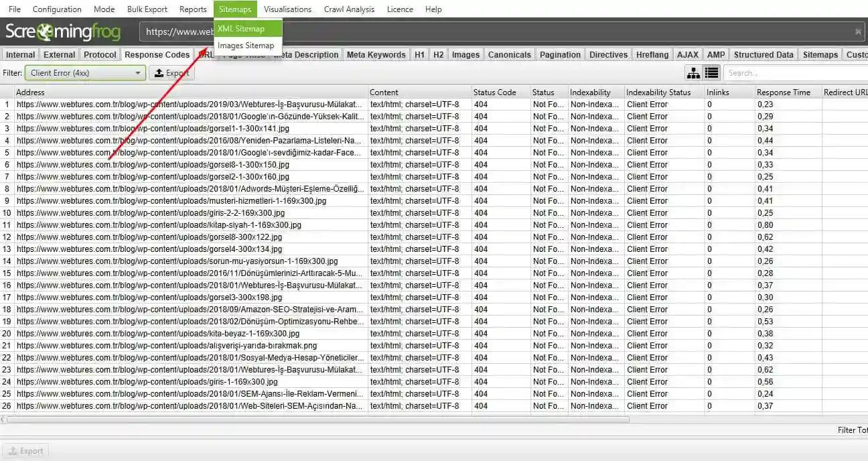868x461 pixels.
Task: Open the Help menu
Action: [x=433, y=9]
